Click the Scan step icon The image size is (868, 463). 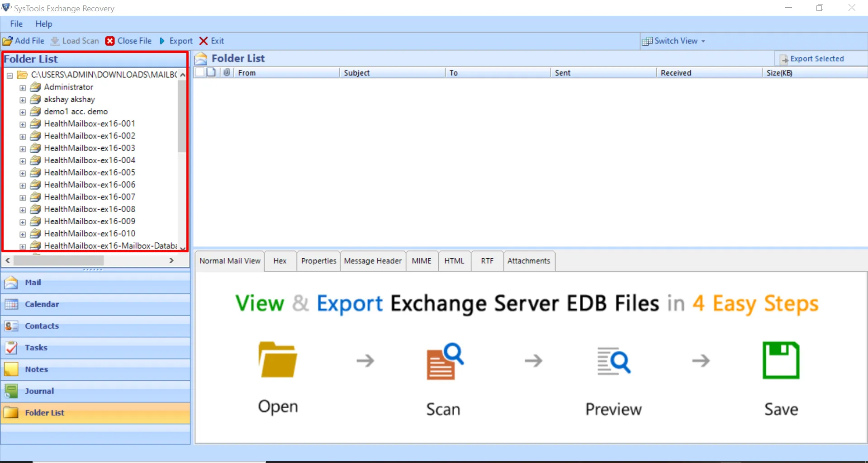445,361
